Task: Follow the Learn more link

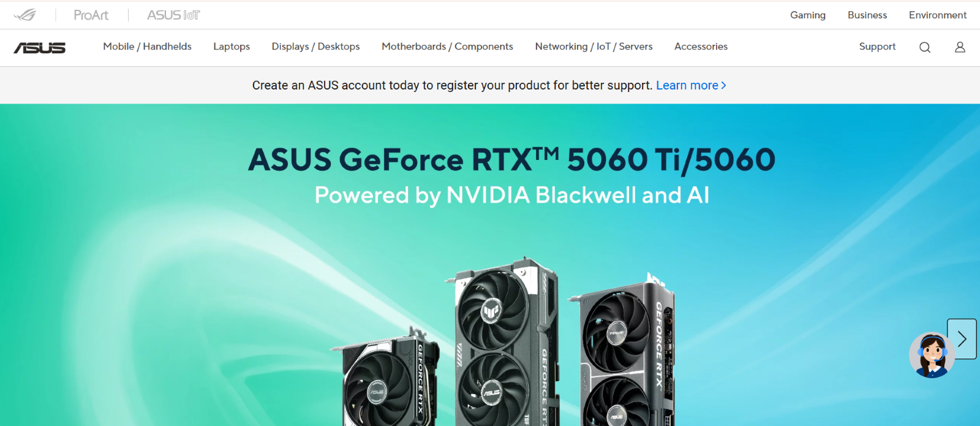Action: [x=691, y=85]
